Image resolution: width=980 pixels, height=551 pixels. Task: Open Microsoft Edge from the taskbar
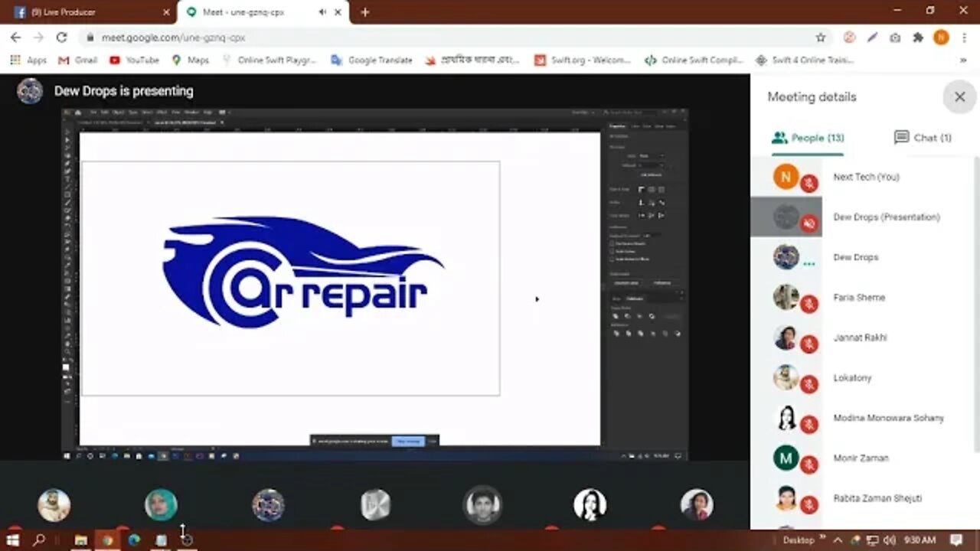tap(134, 540)
